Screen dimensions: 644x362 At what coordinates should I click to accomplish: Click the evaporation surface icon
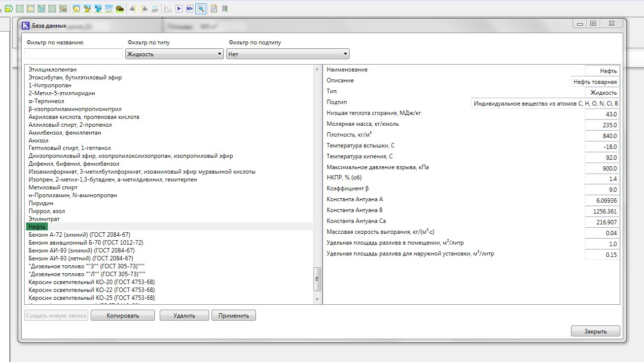155,8
